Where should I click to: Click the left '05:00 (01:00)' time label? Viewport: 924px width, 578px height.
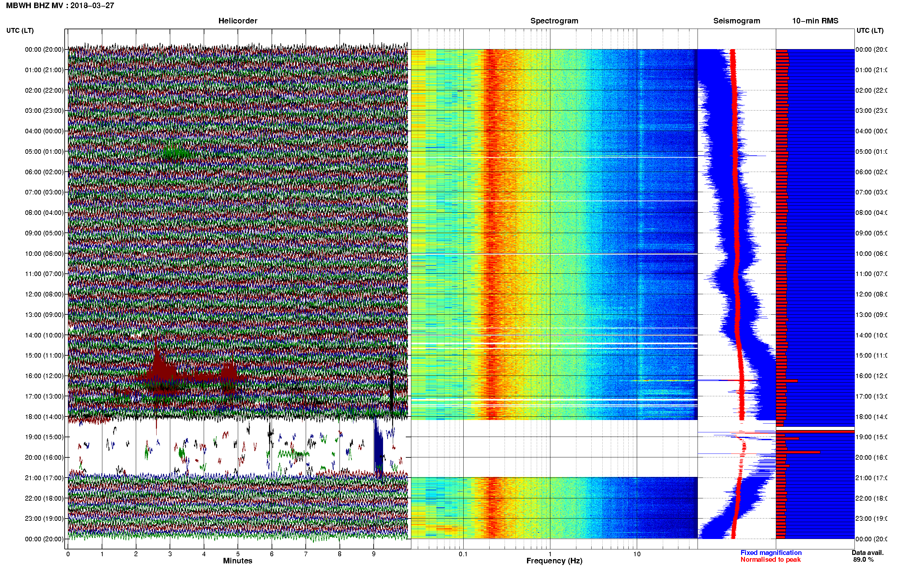(44, 151)
